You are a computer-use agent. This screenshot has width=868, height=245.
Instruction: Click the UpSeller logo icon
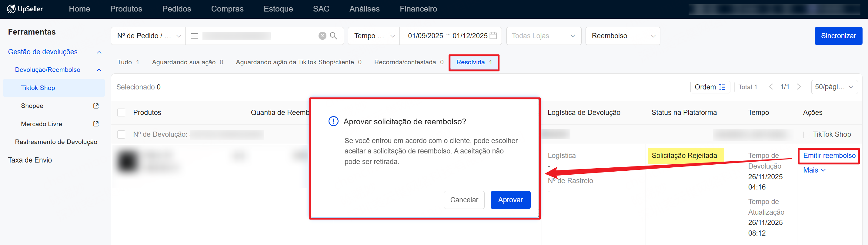11,9
